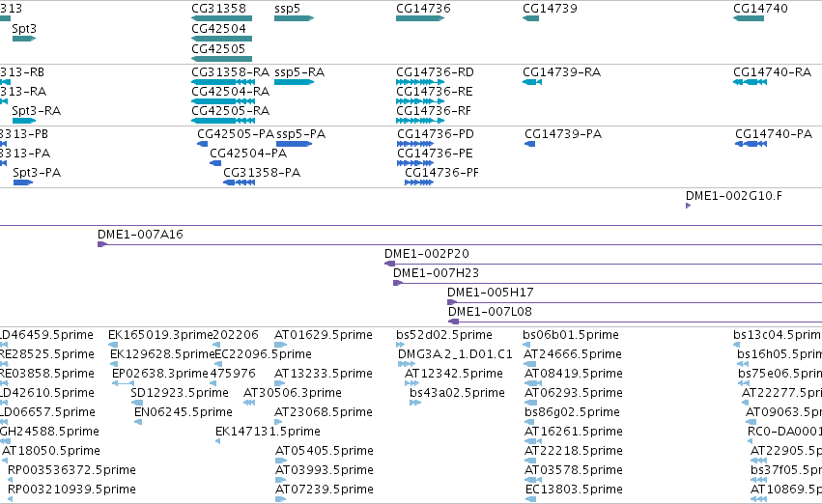Select transcript CG14740-RA

pyautogui.click(x=772, y=72)
